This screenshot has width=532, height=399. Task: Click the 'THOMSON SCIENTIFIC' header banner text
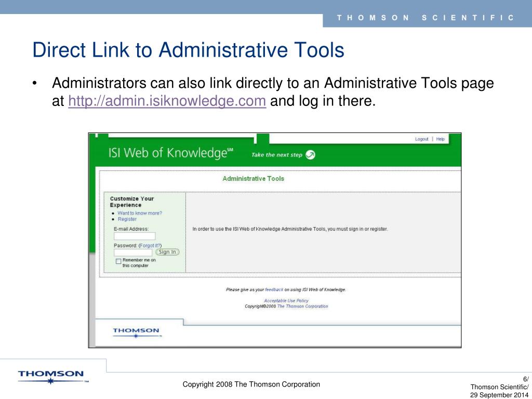pos(425,18)
